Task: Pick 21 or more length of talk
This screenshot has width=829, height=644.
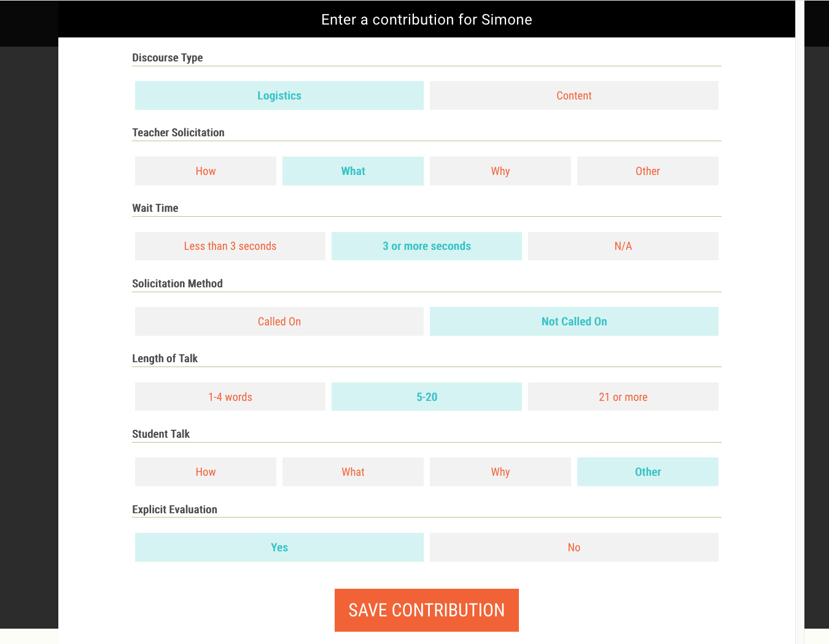Action: [623, 397]
